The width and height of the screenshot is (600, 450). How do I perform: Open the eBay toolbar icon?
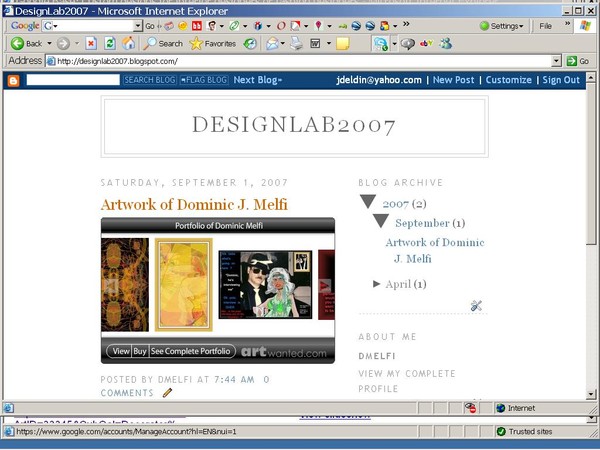tap(426, 44)
